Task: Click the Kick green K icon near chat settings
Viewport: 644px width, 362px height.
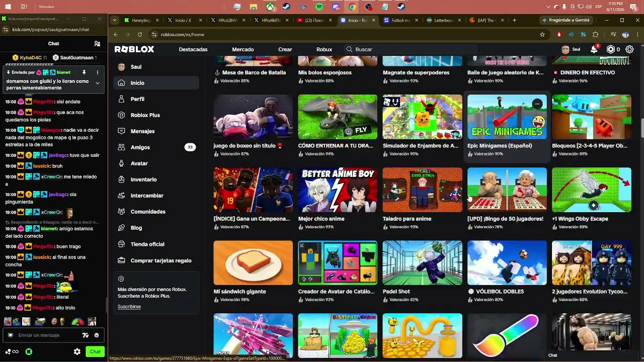Action: (x=29, y=352)
